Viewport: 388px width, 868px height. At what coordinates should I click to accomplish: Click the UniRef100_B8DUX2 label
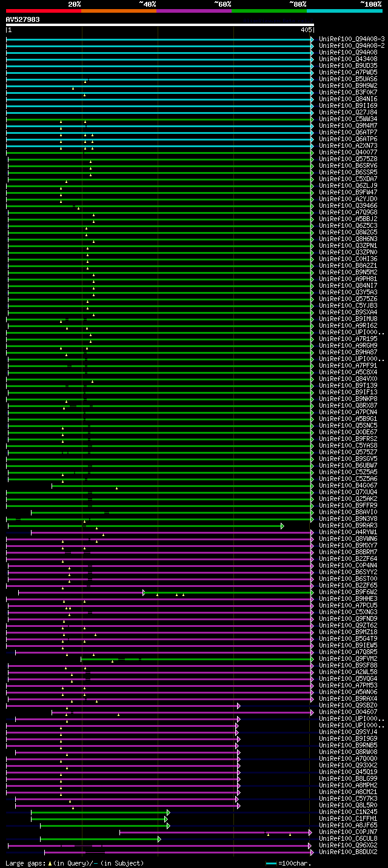348,852
